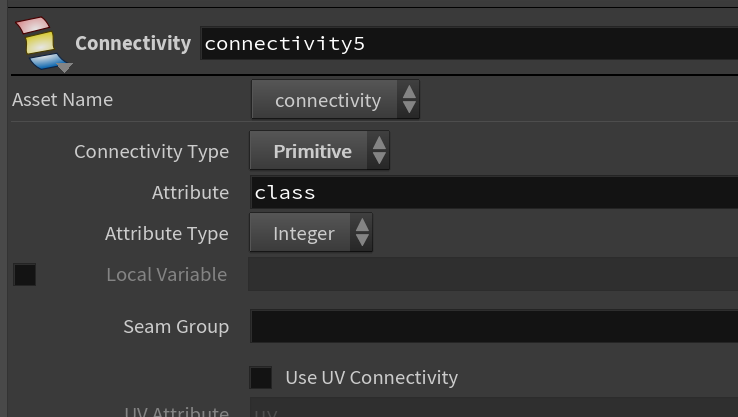Open the Asset Name connectivity dropdown
Screen dimensions: 738x417
point(335,99)
